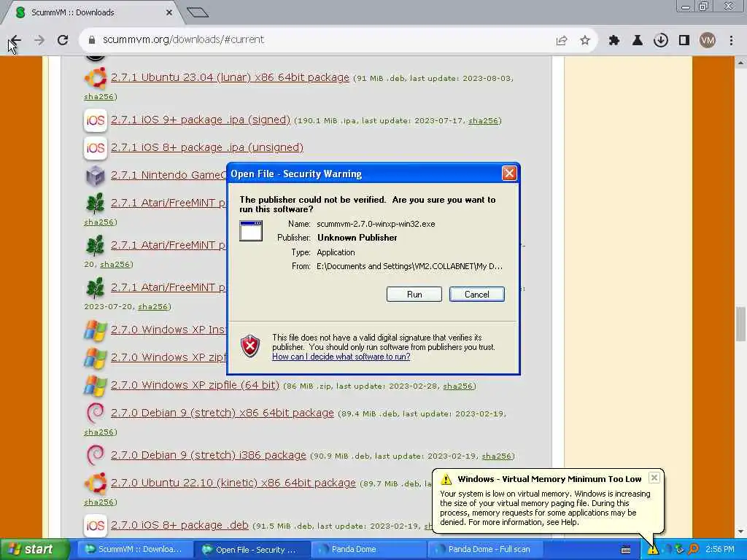This screenshot has height=560, width=747.
Task: Click the yellow warning tray icon
Action: click(652, 550)
